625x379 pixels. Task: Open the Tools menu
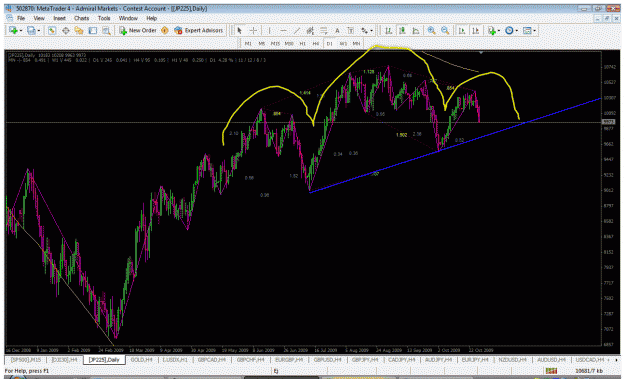coord(104,18)
